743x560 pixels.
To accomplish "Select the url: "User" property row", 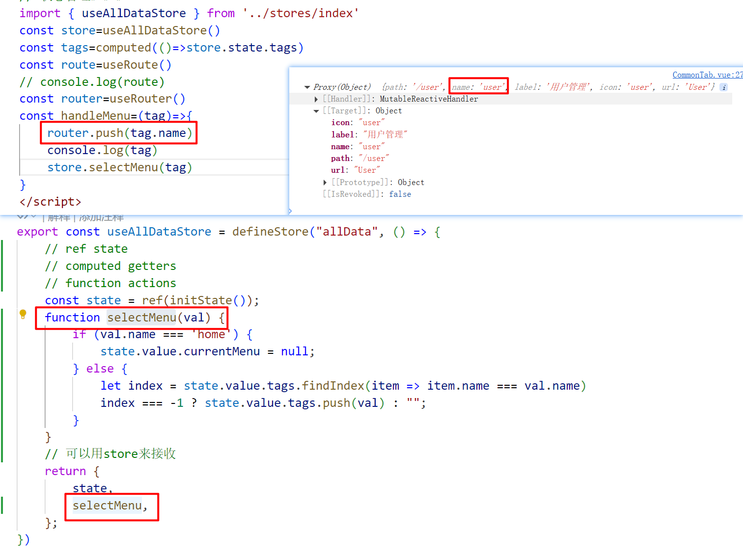I will point(356,170).
